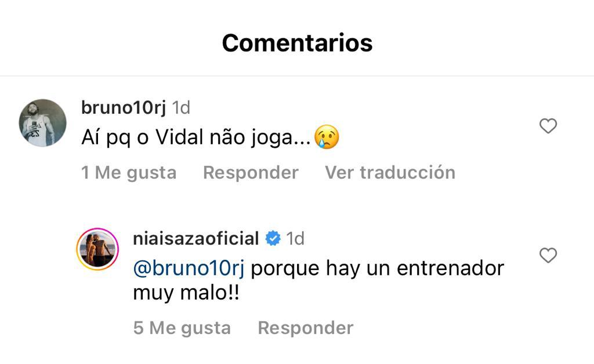The height and width of the screenshot is (364, 594).
Task: Show translation with Ver traducción
Action: [390, 172]
